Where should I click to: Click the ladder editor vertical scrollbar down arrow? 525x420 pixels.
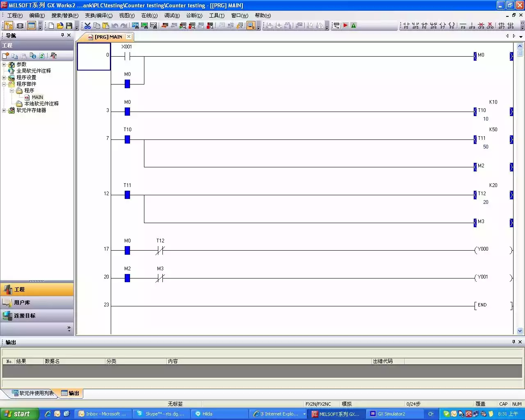(x=520, y=331)
